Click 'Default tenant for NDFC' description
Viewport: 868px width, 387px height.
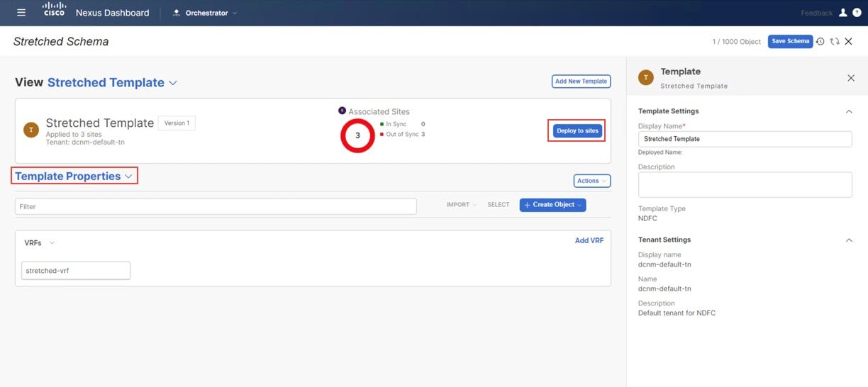coord(677,313)
